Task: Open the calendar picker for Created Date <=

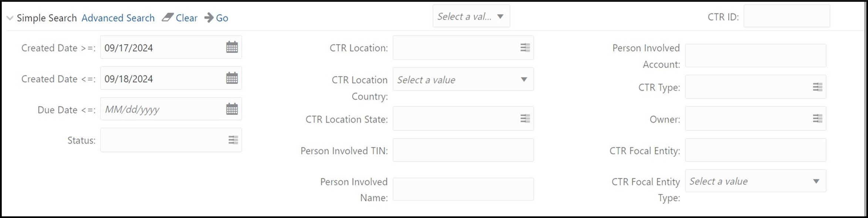Action: click(232, 78)
